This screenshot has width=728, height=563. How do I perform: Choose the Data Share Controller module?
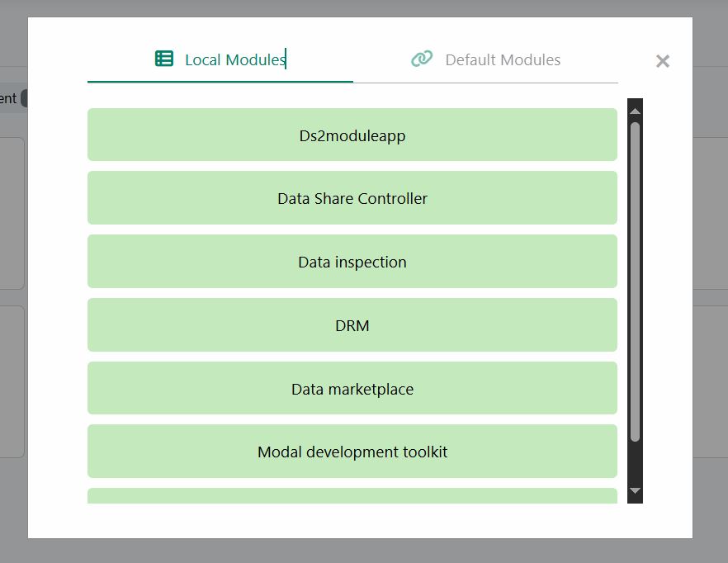pos(352,198)
